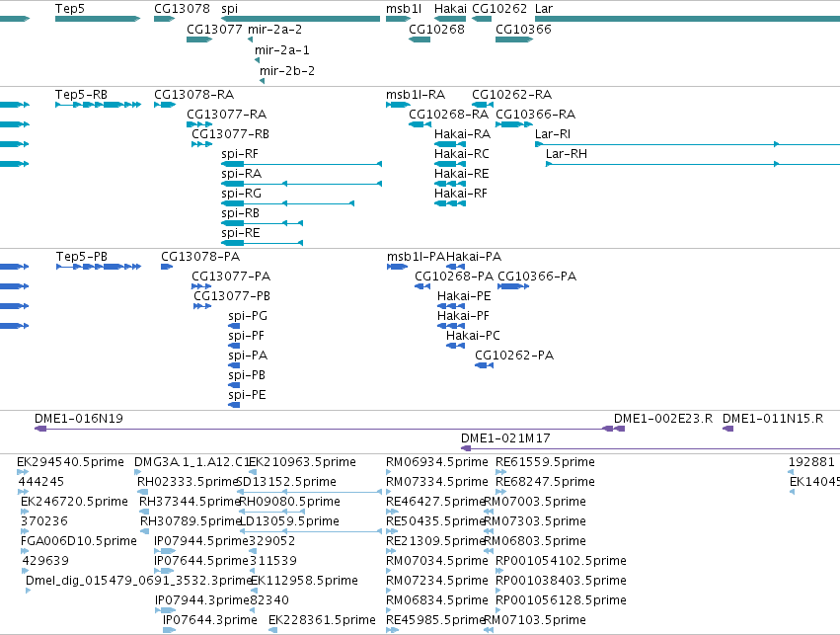
Task: Click the msb1l-PA protein
Action: pos(398,267)
